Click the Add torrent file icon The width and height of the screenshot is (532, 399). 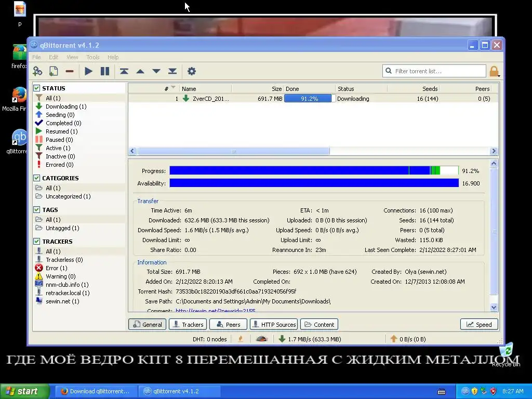[x=54, y=71]
